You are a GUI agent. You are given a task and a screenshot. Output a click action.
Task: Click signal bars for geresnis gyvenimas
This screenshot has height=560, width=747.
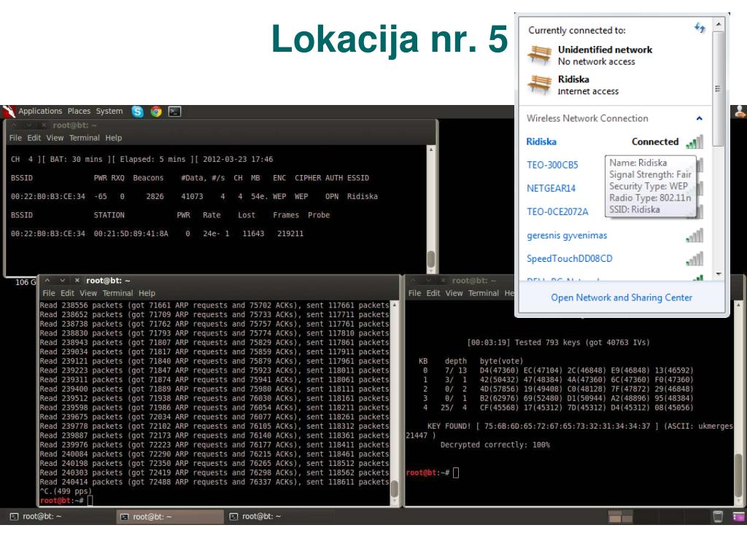(694, 236)
